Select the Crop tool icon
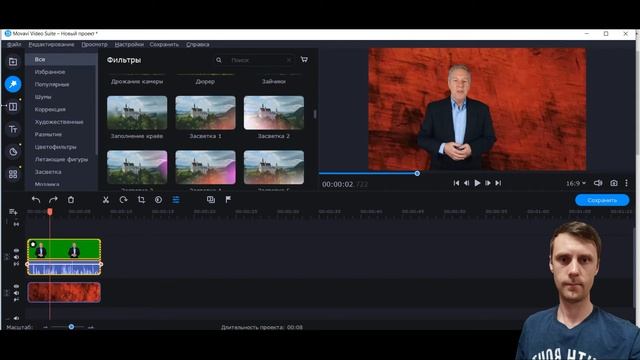The image size is (640, 360). click(141, 200)
